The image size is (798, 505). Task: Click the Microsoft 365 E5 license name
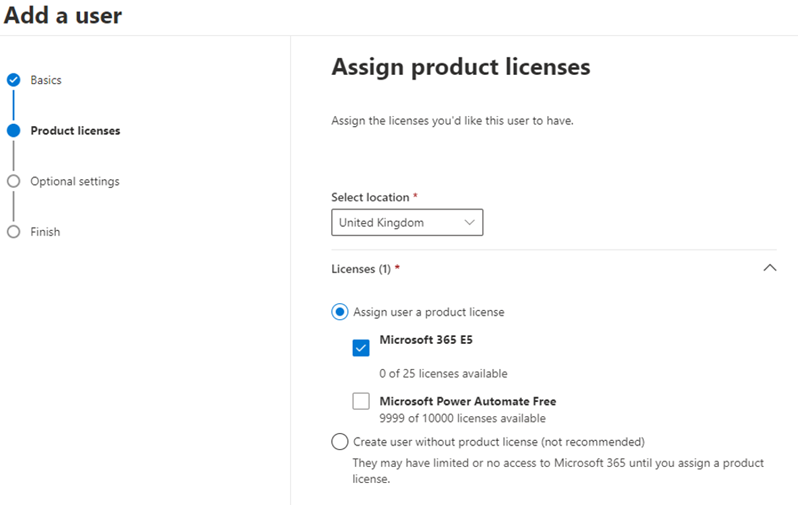(x=426, y=340)
